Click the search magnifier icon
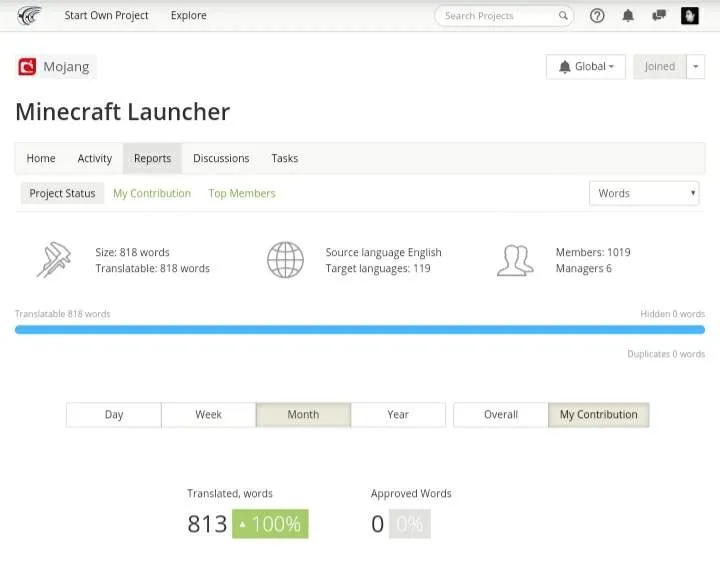Image resolution: width=720 pixels, height=561 pixels. click(563, 16)
